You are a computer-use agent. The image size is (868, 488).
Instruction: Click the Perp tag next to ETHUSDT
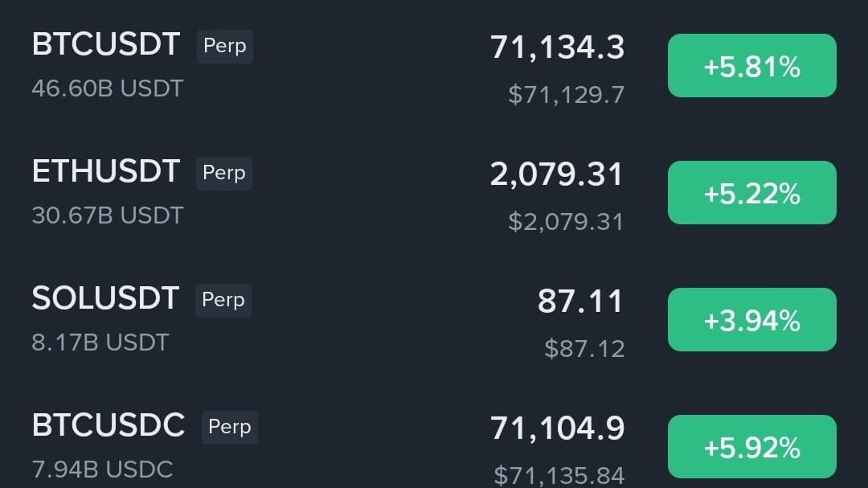pyautogui.click(x=223, y=174)
